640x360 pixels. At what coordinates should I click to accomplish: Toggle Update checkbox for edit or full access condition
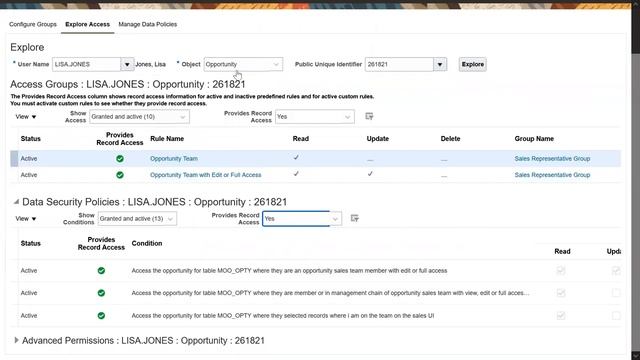(x=616, y=270)
